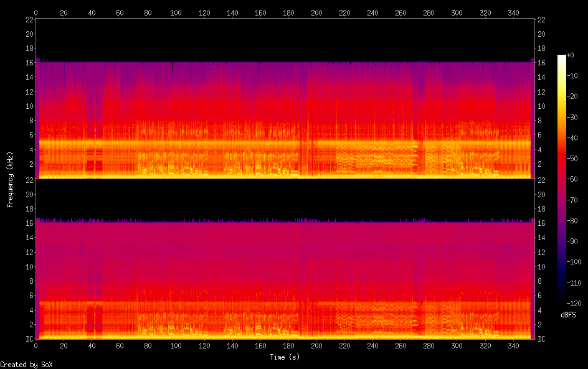Click the 280 tick on the bottom time axis
The width and height of the screenshot is (588, 369).
pyautogui.click(x=429, y=345)
